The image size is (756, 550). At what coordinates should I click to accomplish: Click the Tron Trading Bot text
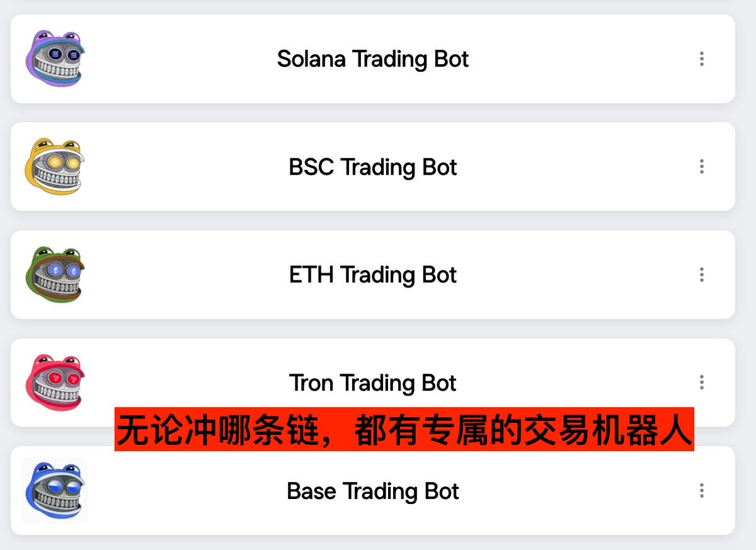[x=373, y=382]
